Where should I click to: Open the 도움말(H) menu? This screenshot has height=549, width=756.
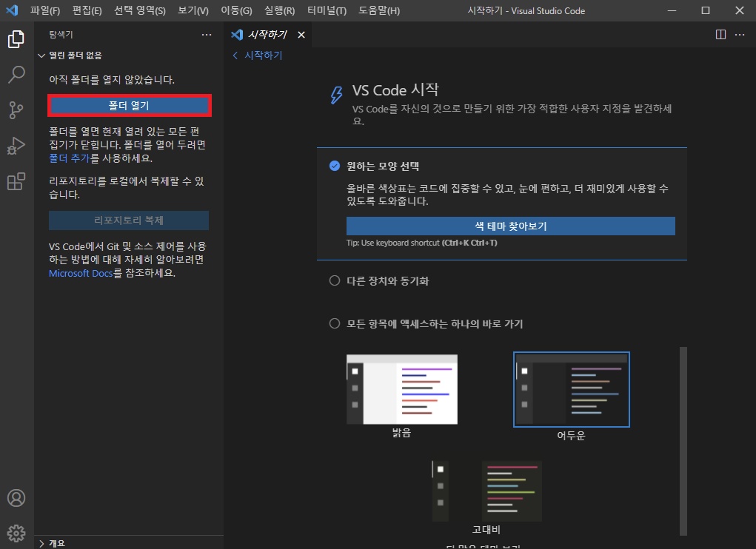[x=379, y=10]
